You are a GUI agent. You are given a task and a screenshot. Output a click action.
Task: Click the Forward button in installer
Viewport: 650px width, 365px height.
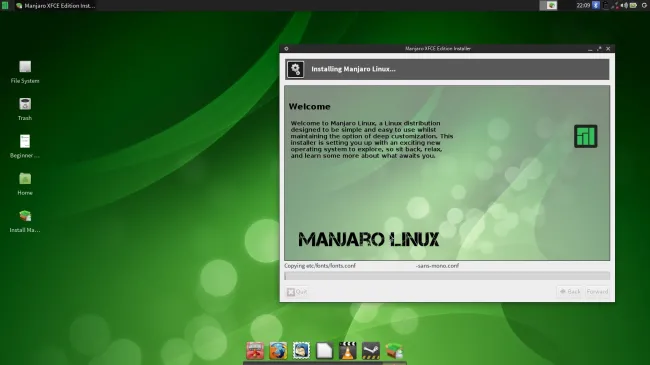pyautogui.click(x=597, y=292)
